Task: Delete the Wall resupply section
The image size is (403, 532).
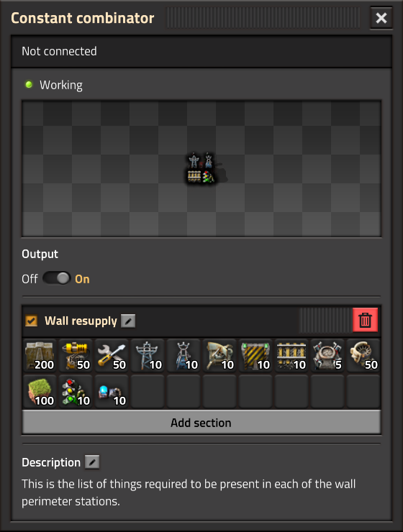Action: point(365,320)
